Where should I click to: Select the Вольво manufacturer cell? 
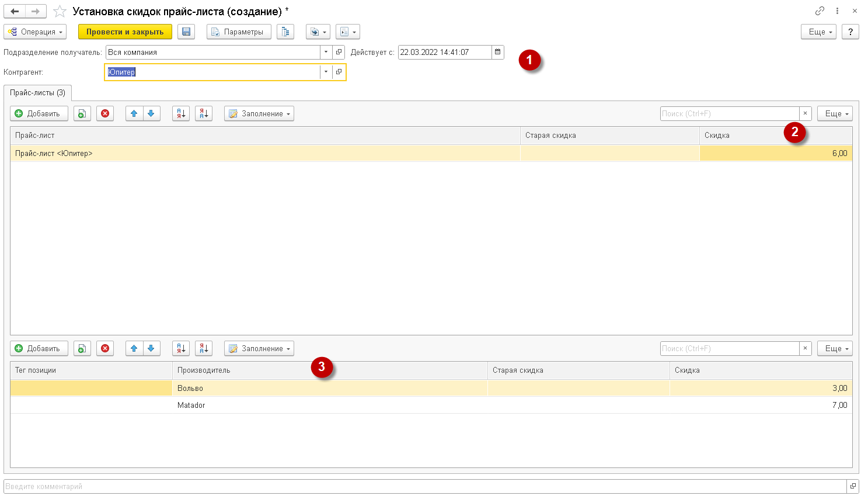click(330, 388)
